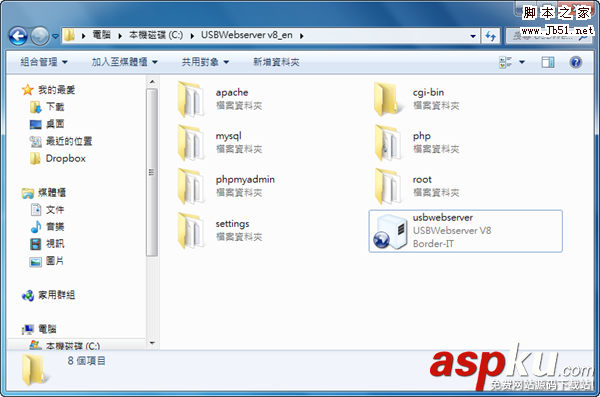Open Help with the question mark icon
The image size is (600, 397).
(x=576, y=62)
